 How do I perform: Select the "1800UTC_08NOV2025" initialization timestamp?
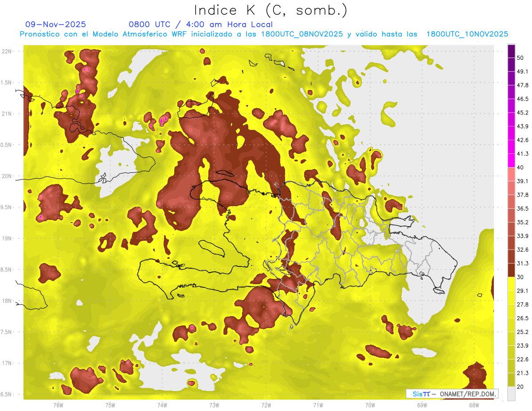[302, 34]
